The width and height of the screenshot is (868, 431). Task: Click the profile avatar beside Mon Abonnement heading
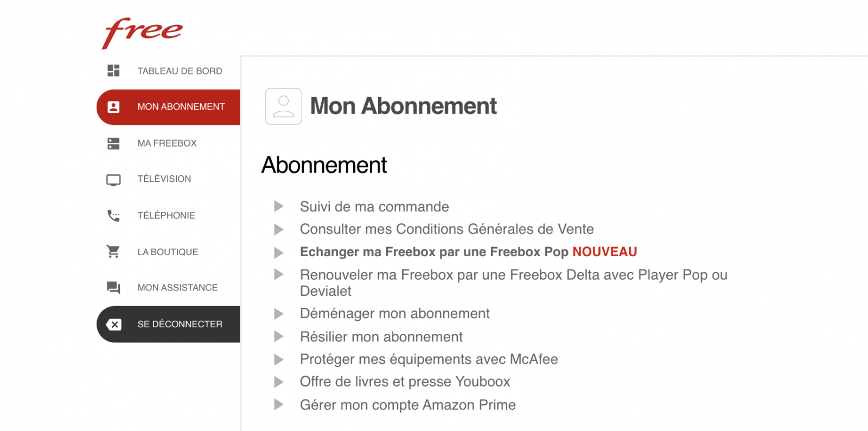click(283, 106)
